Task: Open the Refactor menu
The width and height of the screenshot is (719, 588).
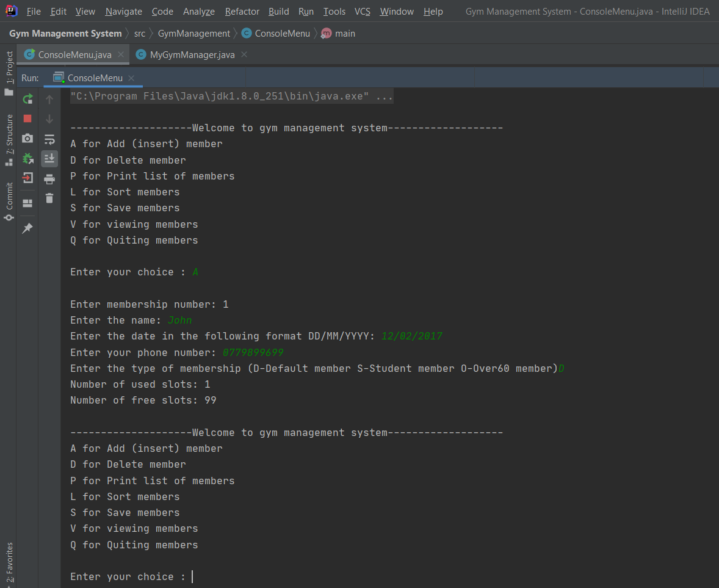Action: pos(242,12)
